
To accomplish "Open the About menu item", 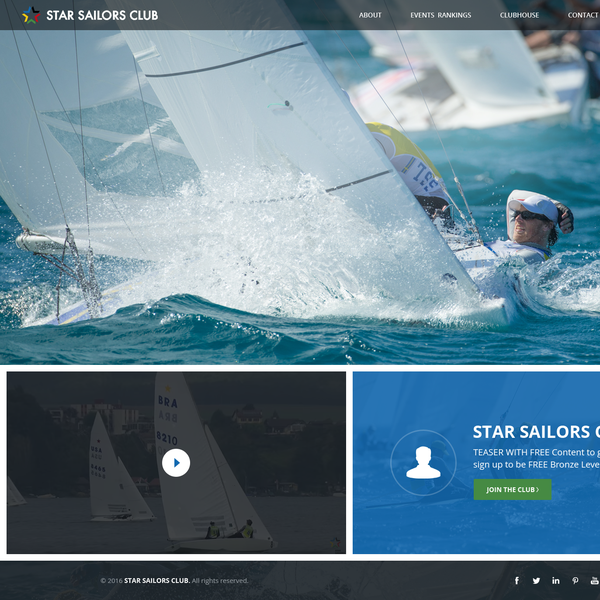I will (370, 15).
